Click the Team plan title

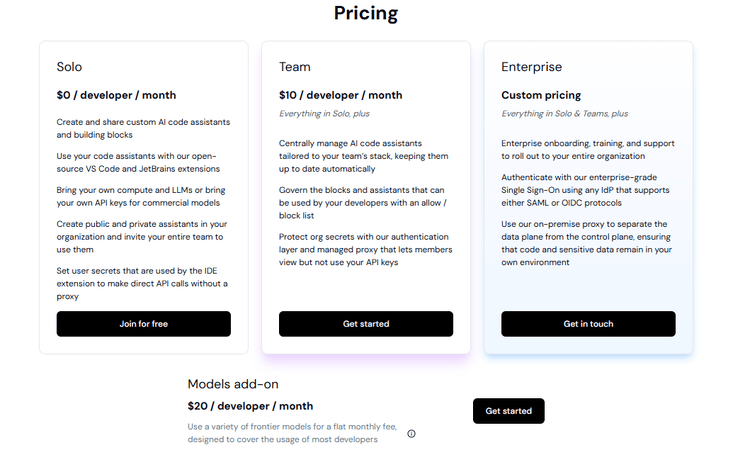295,66
